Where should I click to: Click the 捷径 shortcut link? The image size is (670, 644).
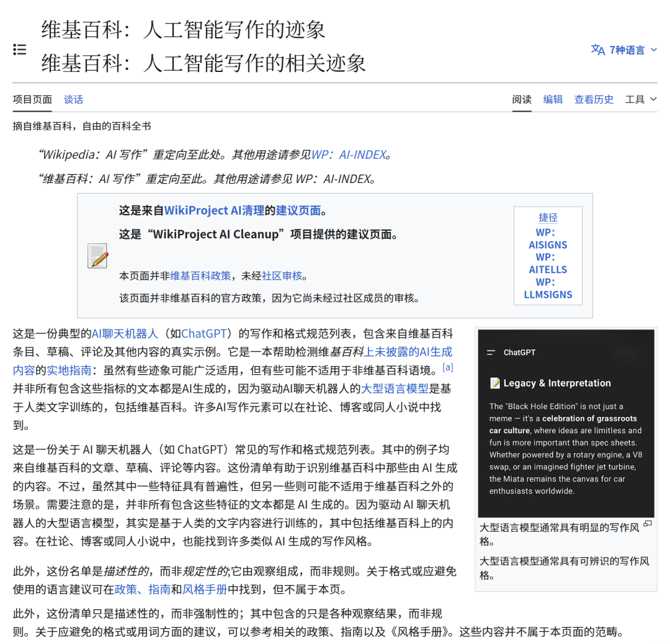(x=548, y=218)
